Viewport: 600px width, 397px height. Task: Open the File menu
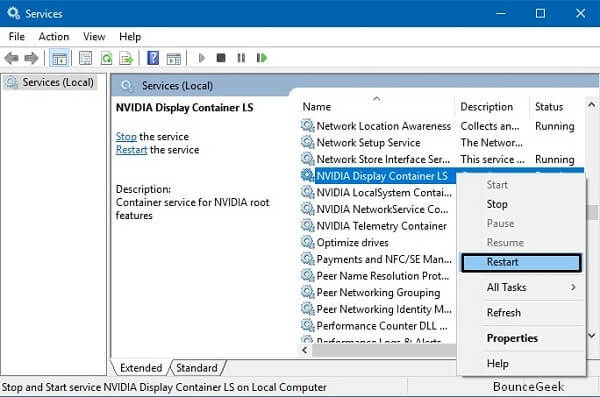(x=16, y=37)
